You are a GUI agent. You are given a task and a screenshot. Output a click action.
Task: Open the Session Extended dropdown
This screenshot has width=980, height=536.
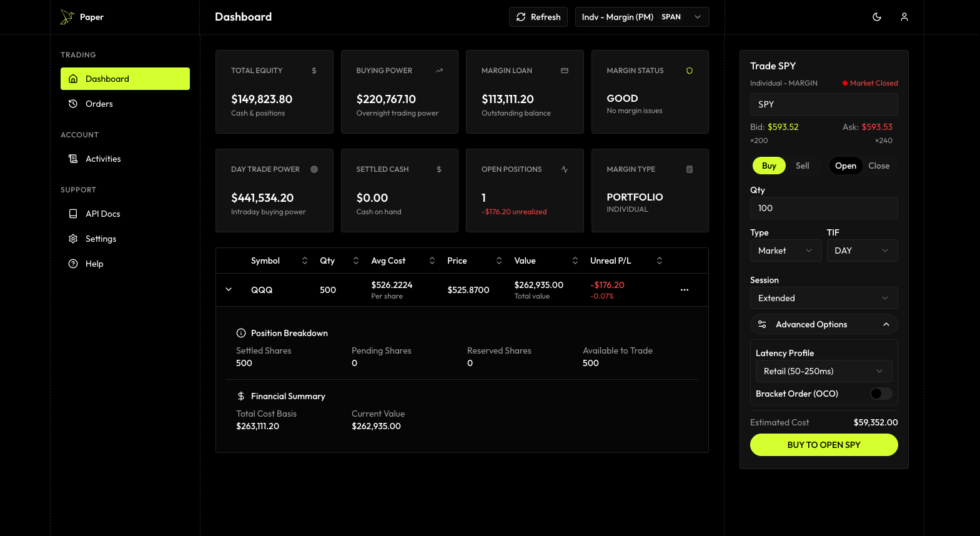824,298
